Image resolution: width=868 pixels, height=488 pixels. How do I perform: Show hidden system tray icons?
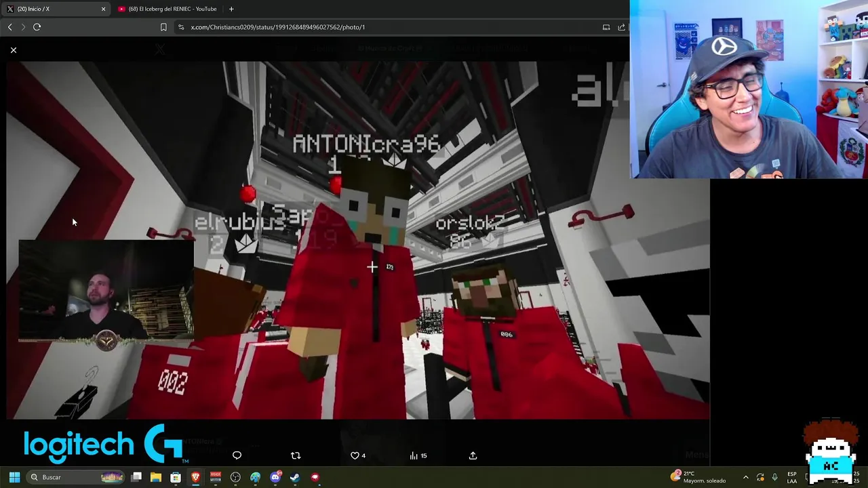coord(746,477)
